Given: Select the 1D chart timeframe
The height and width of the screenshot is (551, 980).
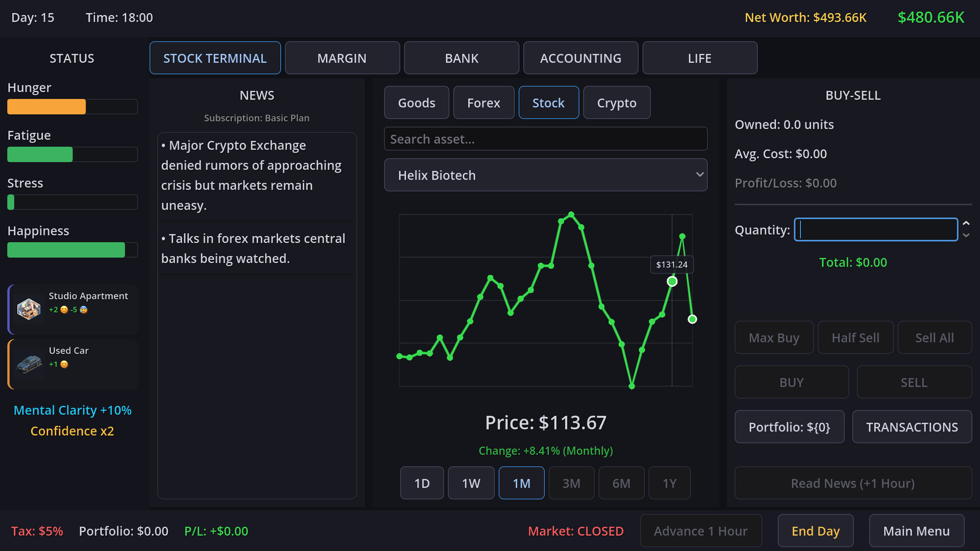Looking at the screenshot, I should coord(422,483).
